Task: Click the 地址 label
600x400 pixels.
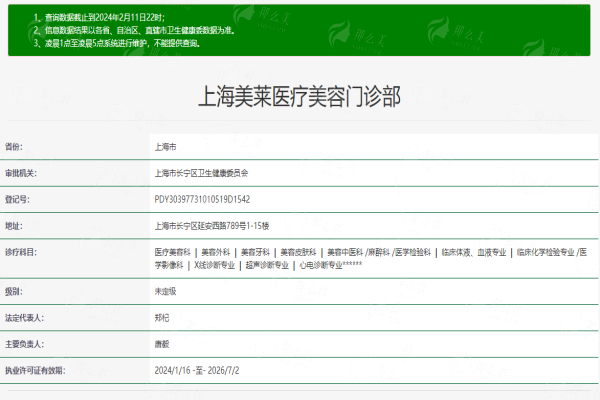Action: pyautogui.click(x=14, y=226)
